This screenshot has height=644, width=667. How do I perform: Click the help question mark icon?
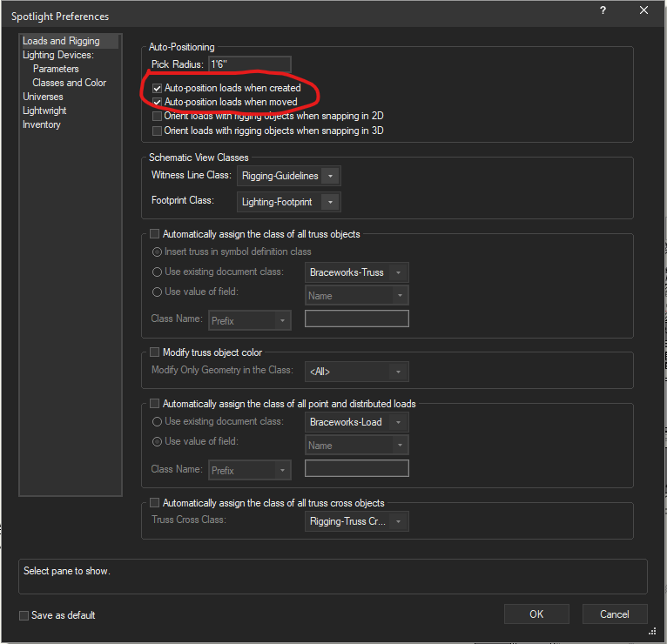603,10
